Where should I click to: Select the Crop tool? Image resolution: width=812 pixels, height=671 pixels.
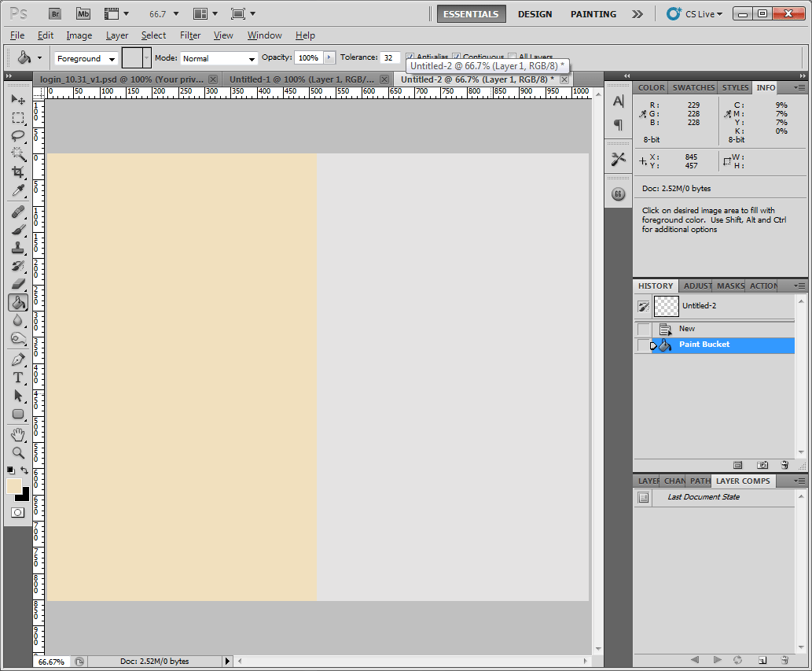[x=18, y=172]
